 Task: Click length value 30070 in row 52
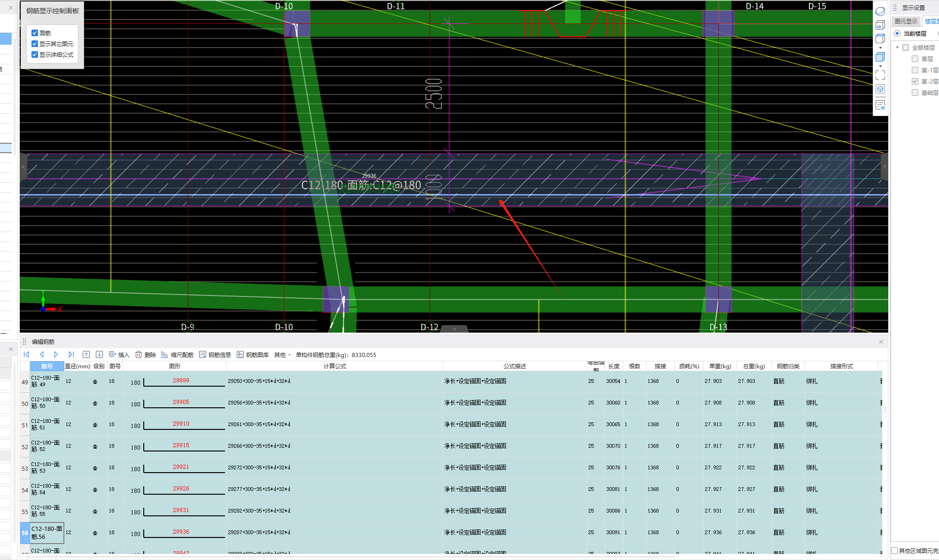click(613, 446)
